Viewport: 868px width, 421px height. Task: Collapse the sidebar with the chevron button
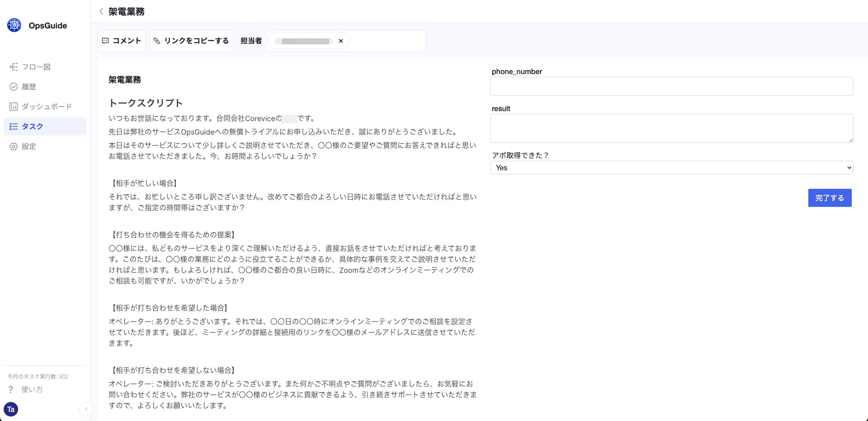coord(86,409)
